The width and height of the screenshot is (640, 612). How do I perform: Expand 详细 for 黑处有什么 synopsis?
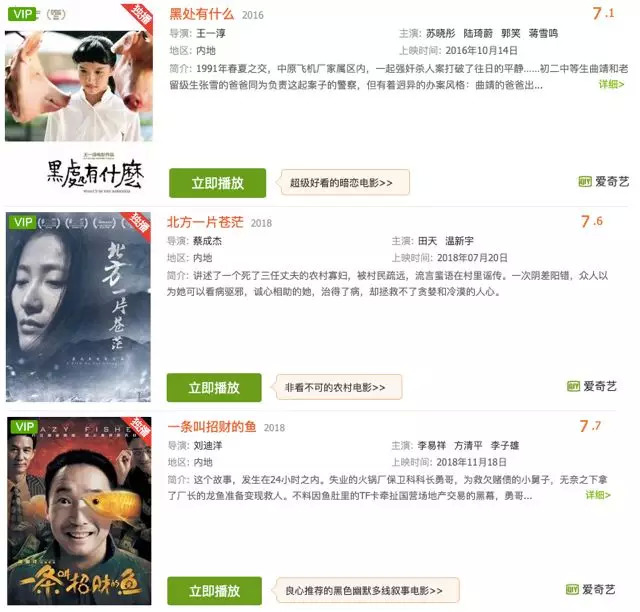point(611,85)
